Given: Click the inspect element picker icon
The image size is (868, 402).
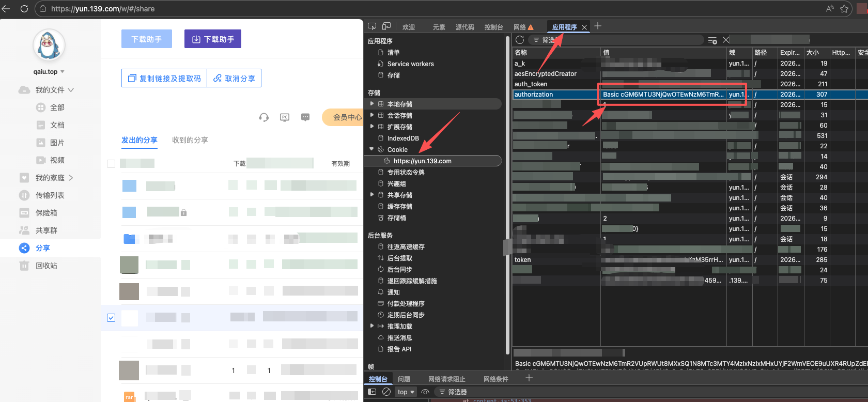Looking at the screenshot, I should coord(372,26).
